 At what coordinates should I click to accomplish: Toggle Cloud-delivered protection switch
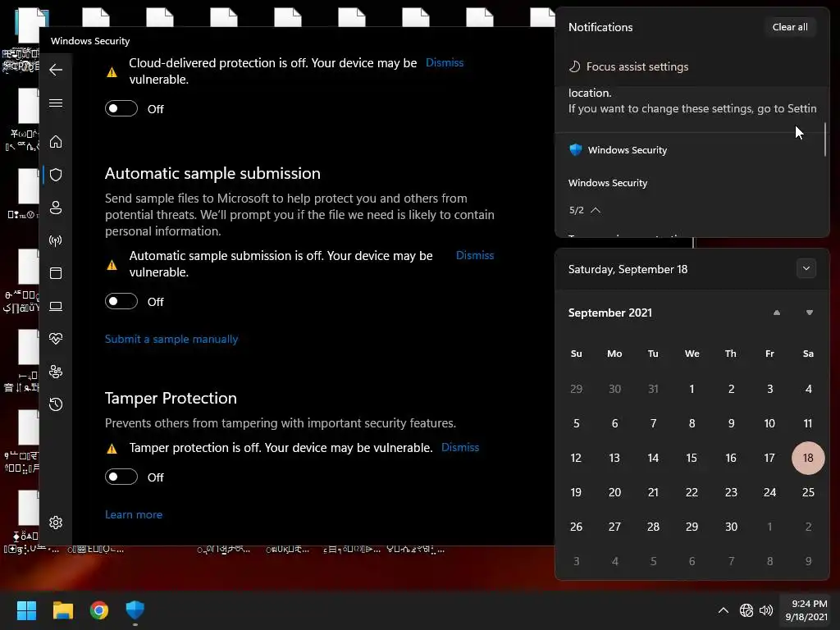pyautogui.click(x=121, y=109)
